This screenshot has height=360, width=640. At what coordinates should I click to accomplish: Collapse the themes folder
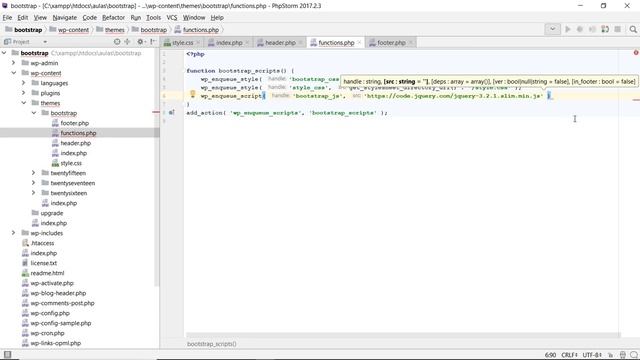(x=24, y=103)
